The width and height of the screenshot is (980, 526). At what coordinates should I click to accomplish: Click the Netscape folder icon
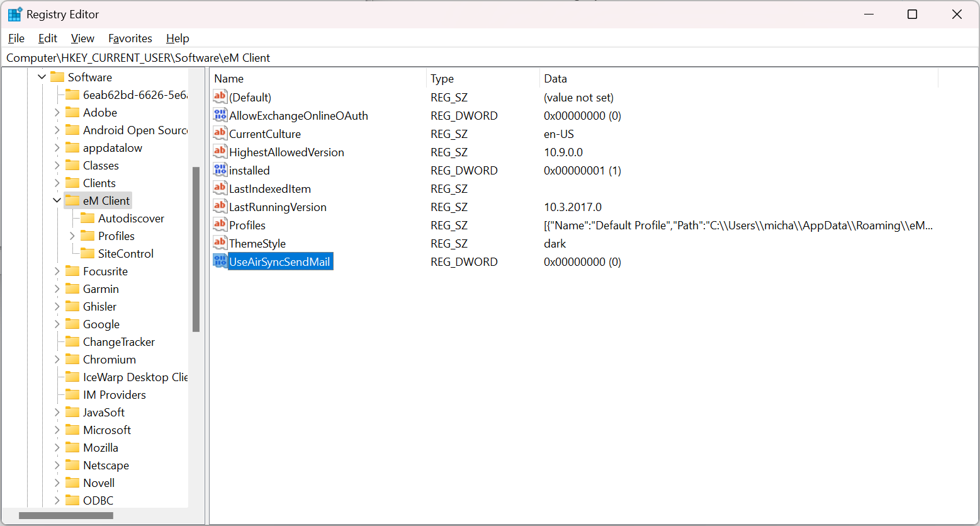[x=72, y=465]
